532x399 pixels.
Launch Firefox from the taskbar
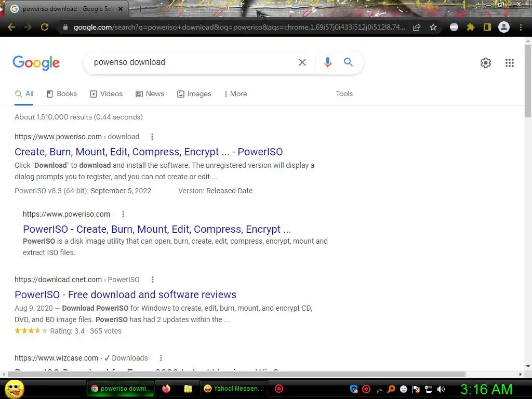[166, 389]
